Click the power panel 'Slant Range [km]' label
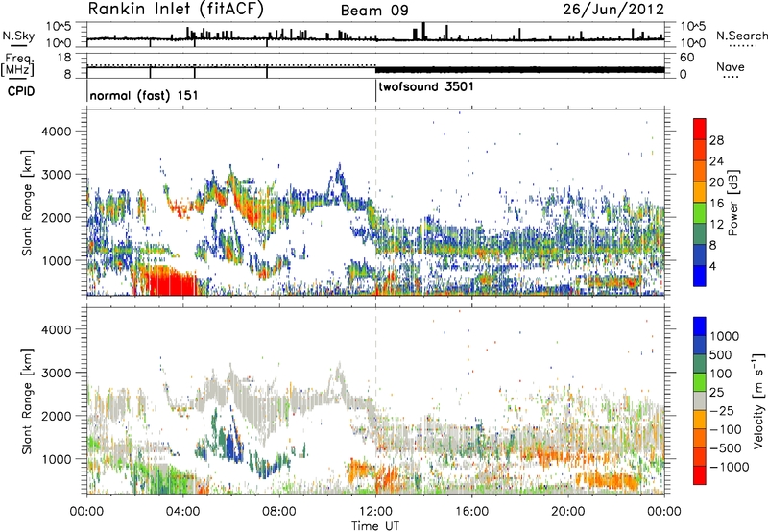Viewport: 768px width, 532px height. 27,203
